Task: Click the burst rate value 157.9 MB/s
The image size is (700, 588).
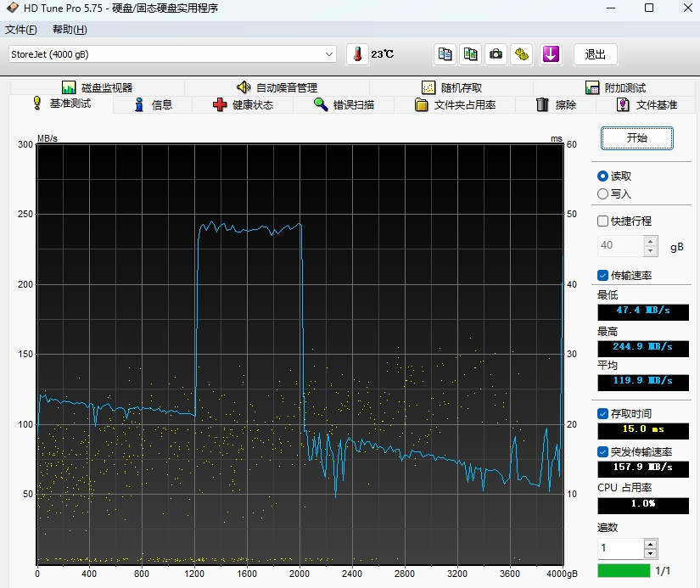Action: (643, 469)
